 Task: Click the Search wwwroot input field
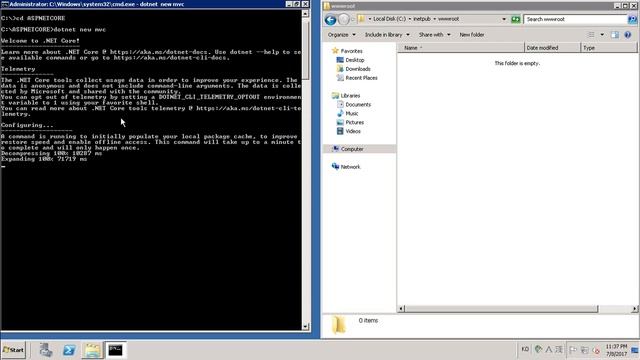pyautogui.click(x=576, y=19)
